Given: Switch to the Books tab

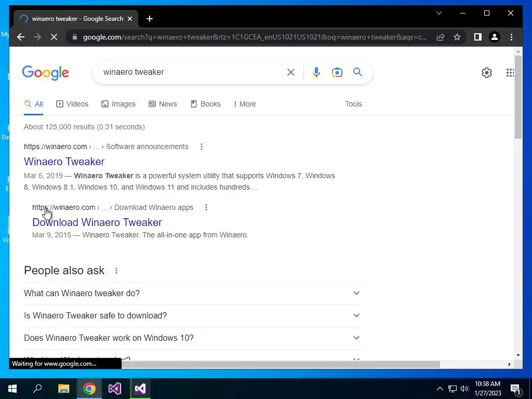Looking at the screenshot, I should pos(206,104).
